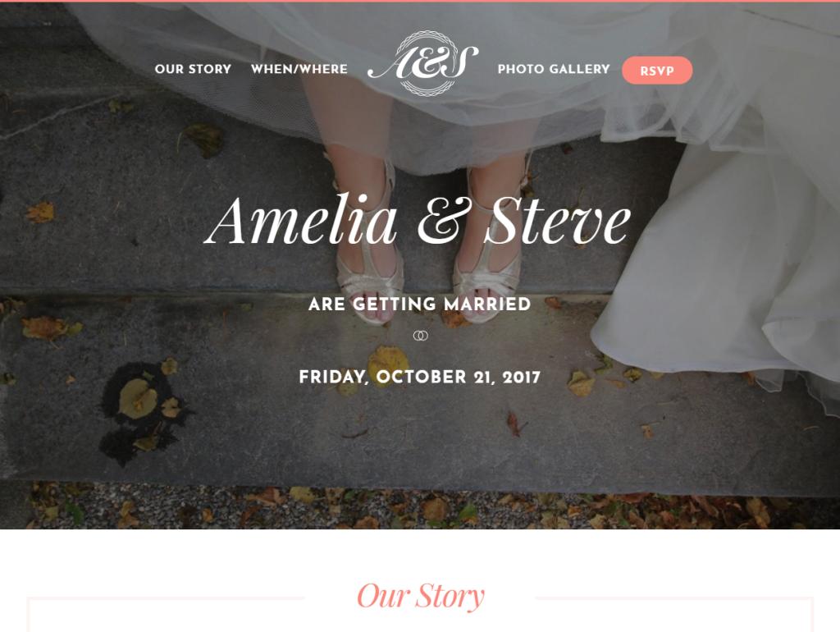
Task: Open the Our Story nav link
Action: pos(193,69)
